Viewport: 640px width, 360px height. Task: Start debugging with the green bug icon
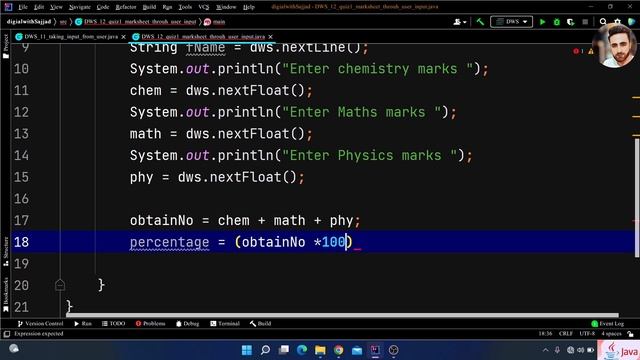coord(556,22)
